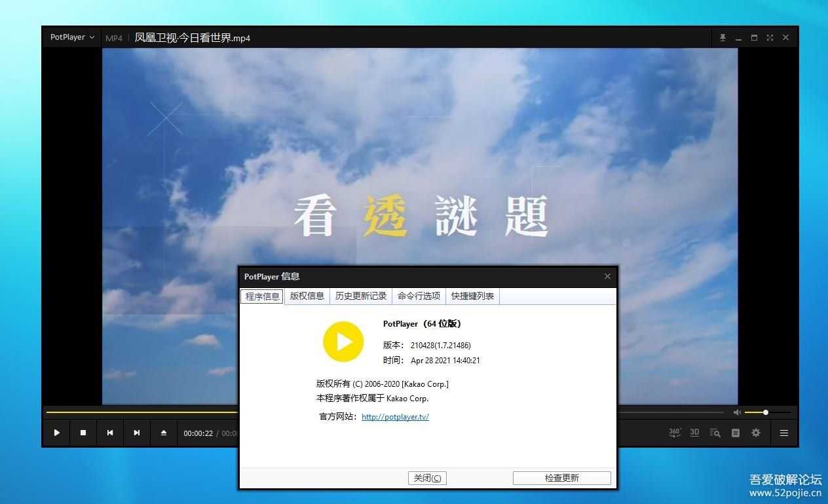Click the eject/open file icon
The width and height of the screenshot is (828, 504).
coord(164,433)
